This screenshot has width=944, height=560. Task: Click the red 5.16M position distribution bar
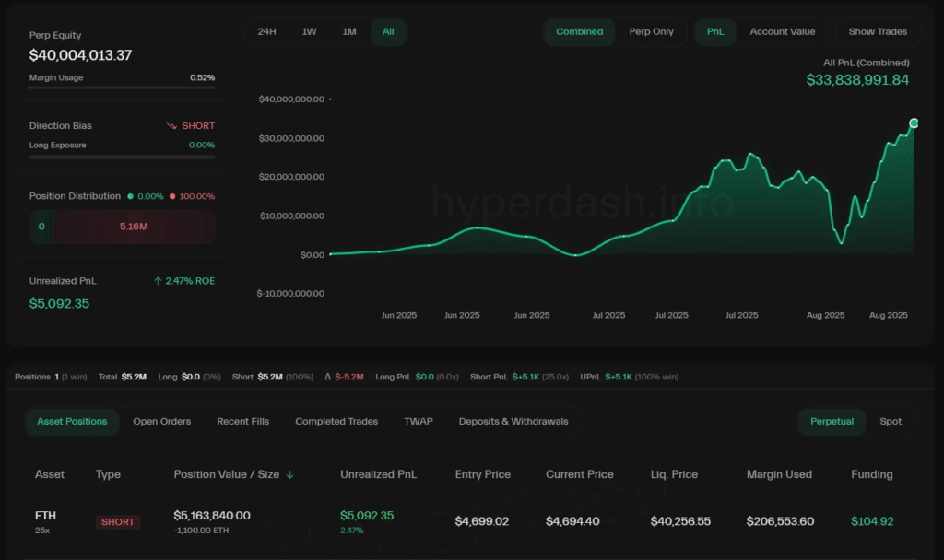(134, 227)
